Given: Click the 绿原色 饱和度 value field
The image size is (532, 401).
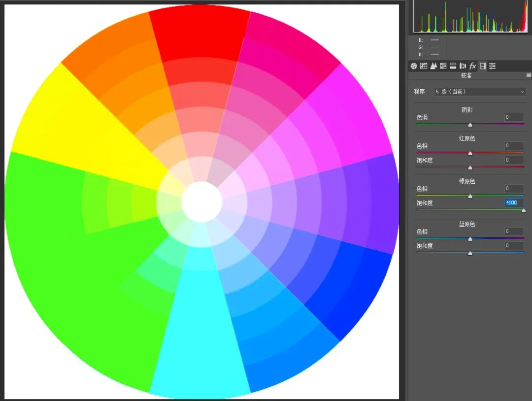Looking at the screenshot, I should (x=514, y=202).
